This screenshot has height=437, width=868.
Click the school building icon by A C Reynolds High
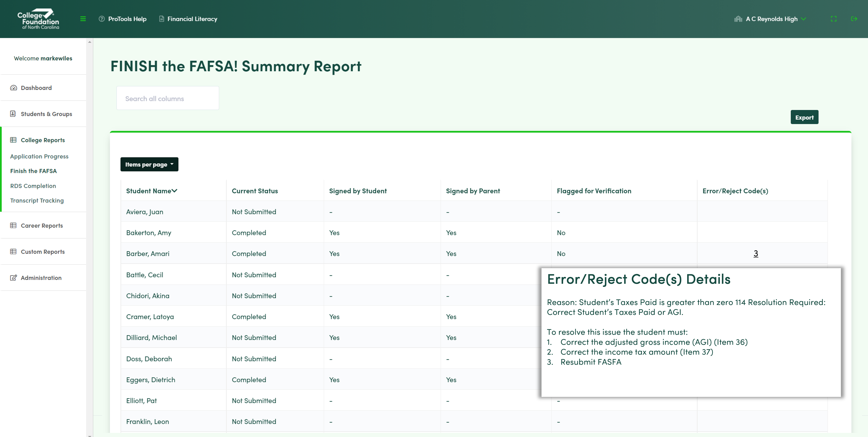(x=738, y=19)
